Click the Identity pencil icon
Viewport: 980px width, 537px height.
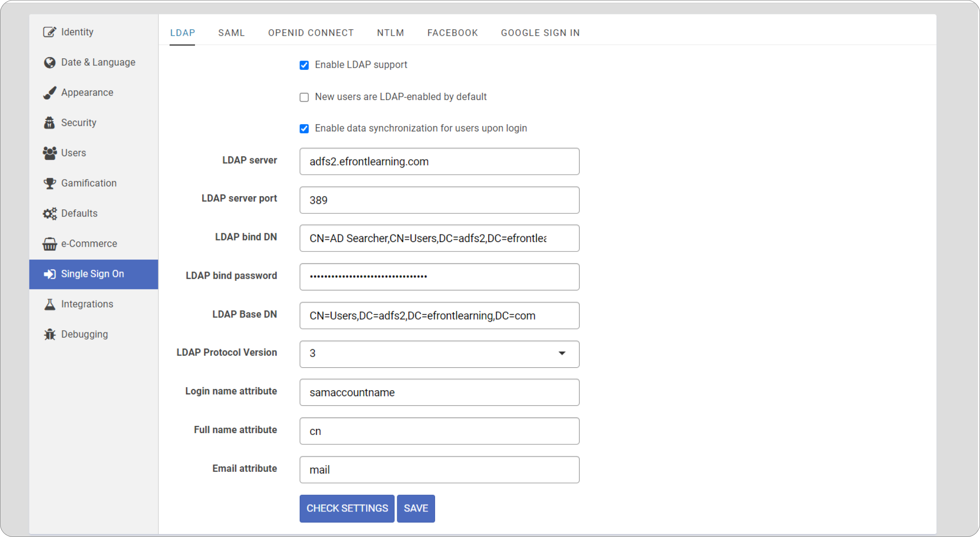point(49,32)
